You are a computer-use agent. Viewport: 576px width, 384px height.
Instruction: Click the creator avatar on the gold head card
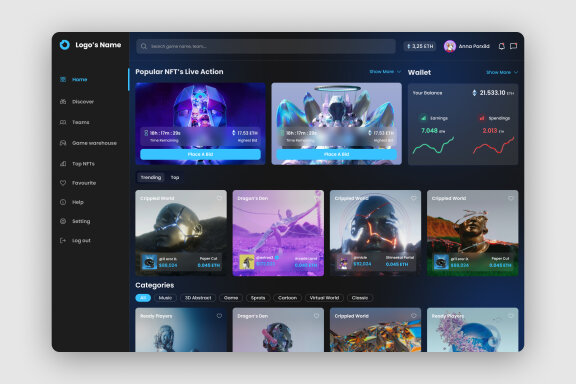(150, 262)
